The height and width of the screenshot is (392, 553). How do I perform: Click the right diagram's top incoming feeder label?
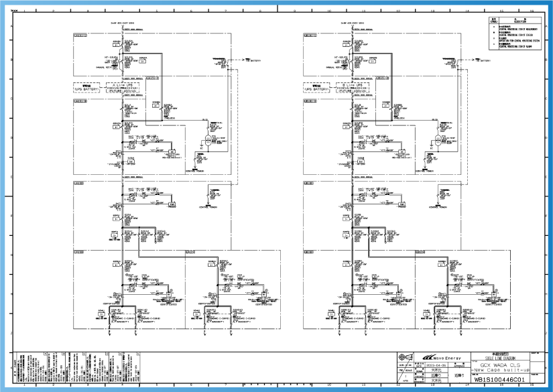(x=353, y=23)
